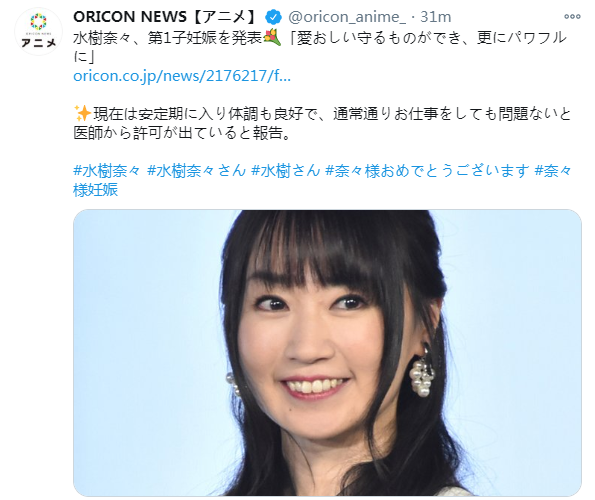Viewport: 595px width, 500px height.
Task: Open the ORICON NEWS アニメ profile avatar
Action: 38,31
